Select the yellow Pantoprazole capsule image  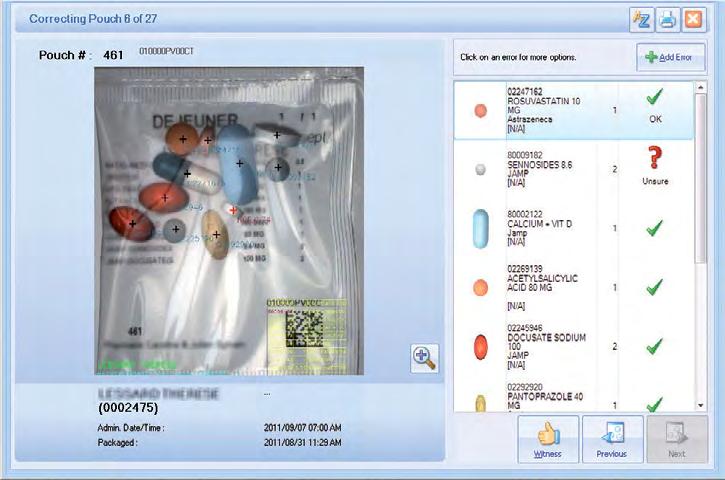pos(481,403)
